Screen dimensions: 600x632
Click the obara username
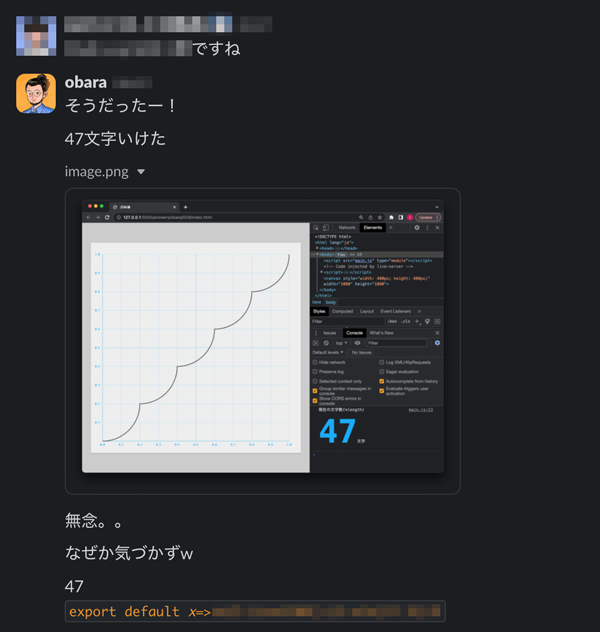[x=86, y=83]
